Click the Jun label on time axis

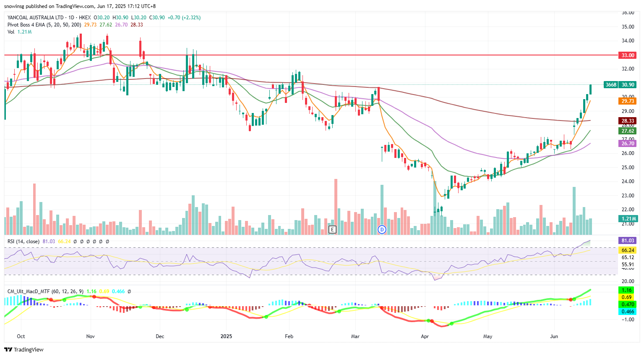554,336
